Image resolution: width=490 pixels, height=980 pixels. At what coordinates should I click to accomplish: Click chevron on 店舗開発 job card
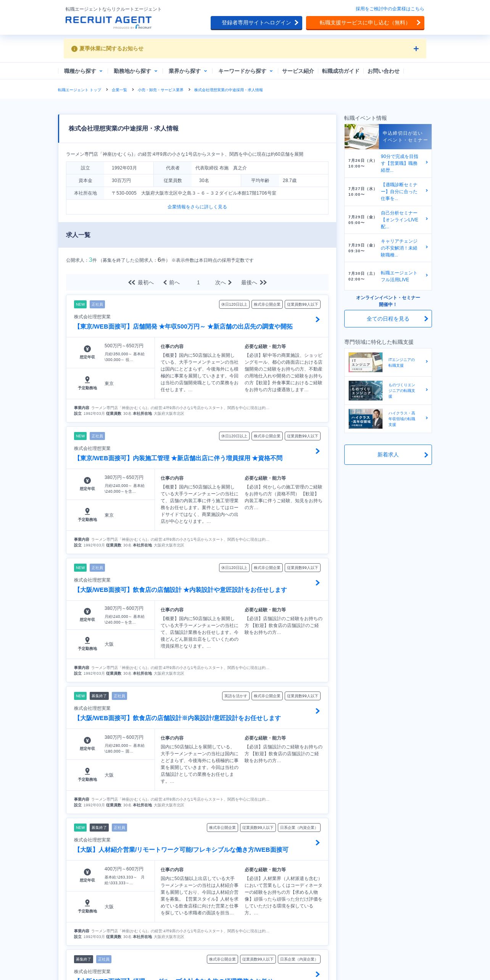point(318,319)
